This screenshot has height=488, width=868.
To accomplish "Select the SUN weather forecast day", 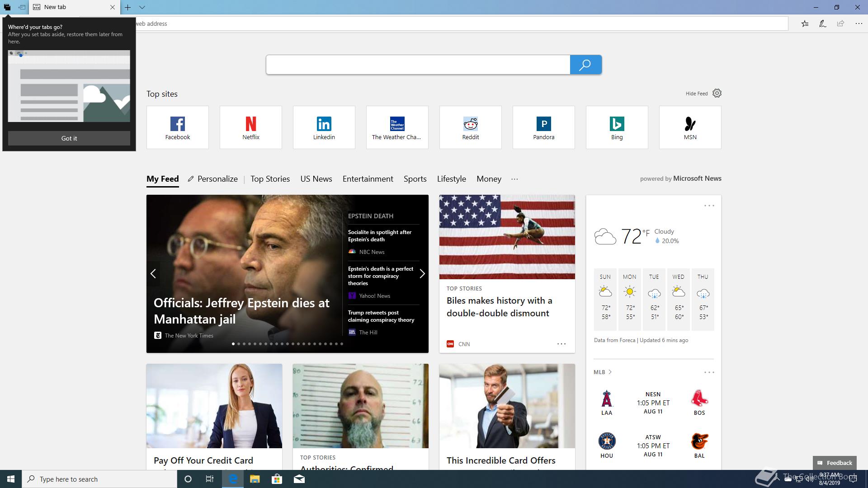I will coord(605,299).
